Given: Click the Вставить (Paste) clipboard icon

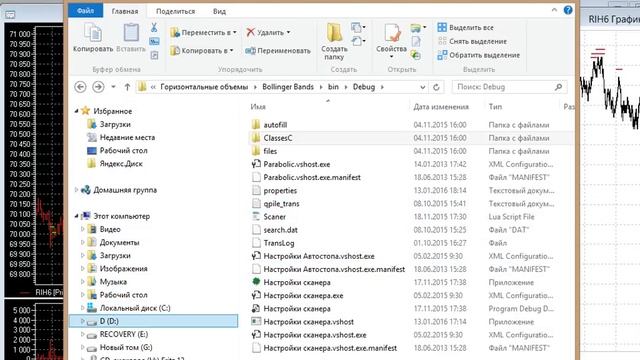Looking at the screenshot, I should [x=131, y=32].
